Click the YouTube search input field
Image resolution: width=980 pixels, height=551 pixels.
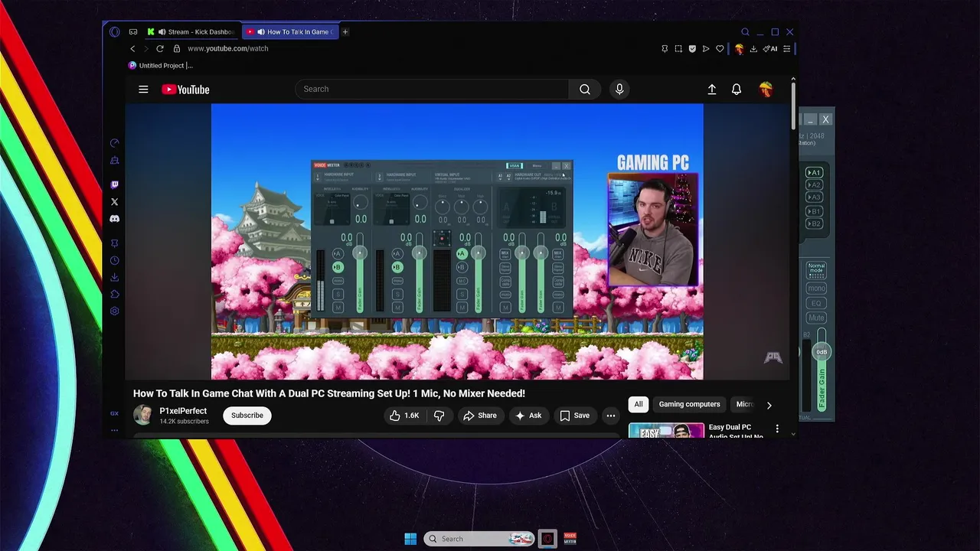pos(432,90)
